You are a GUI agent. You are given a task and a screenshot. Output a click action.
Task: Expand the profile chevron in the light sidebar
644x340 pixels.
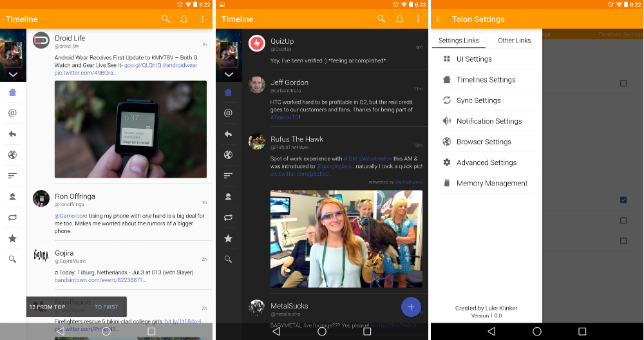point(13,75)
